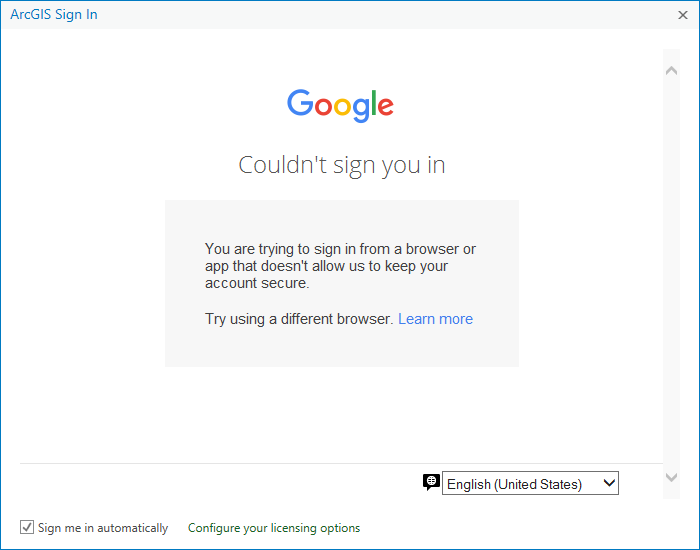Click the language combo box arrow
This screenshot has width=700, height=550.
tap(609, 484)
